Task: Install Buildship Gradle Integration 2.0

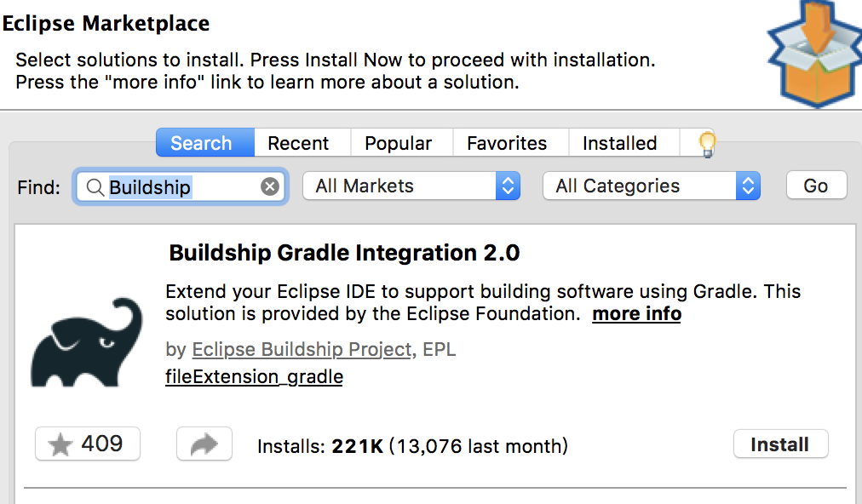Action: point(780,444)
